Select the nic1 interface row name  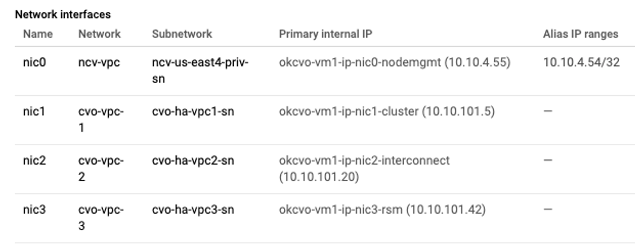[x=34, y=111]
